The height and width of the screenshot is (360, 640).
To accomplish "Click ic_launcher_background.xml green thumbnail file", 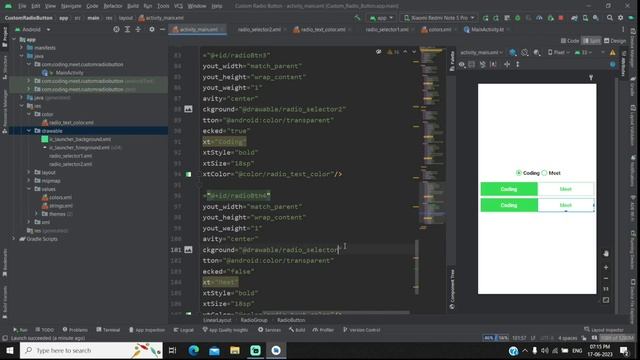I will (76, 139).
